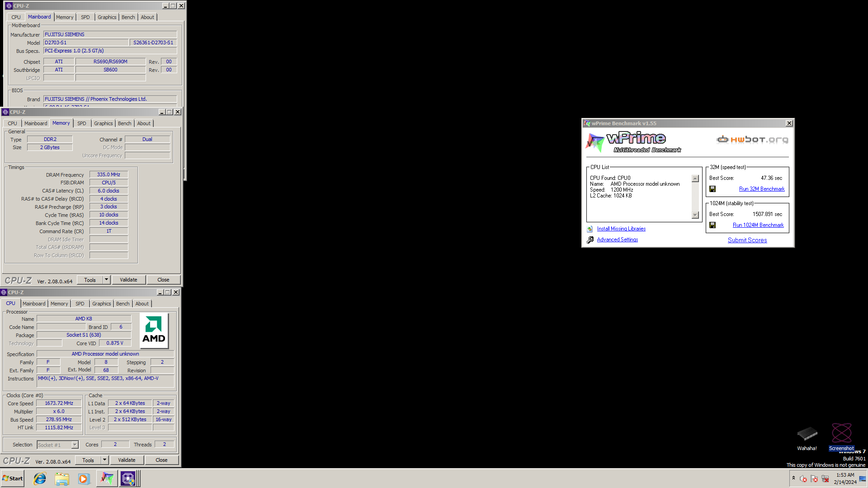Show hidden system tray icons
The image size is (868, 488).
(793, 478)
